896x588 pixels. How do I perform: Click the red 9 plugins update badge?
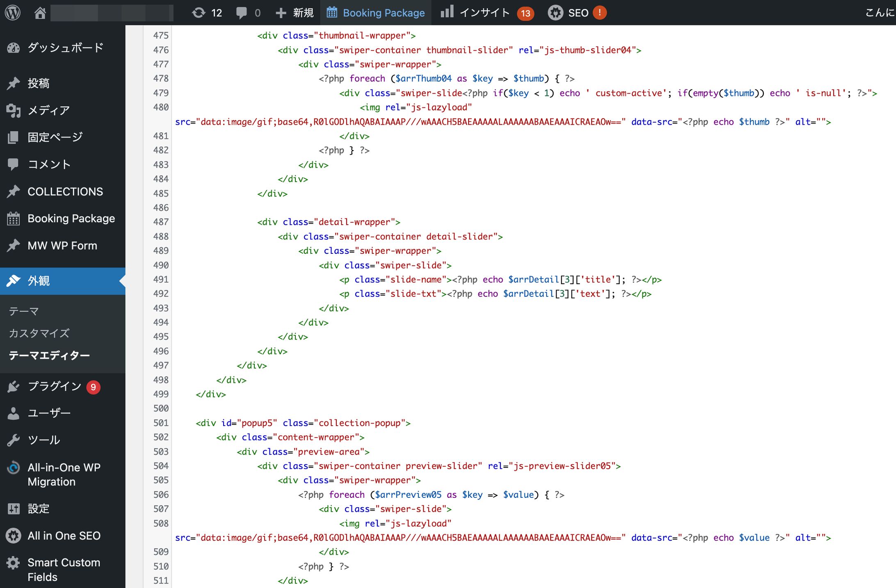coord(93,387)
